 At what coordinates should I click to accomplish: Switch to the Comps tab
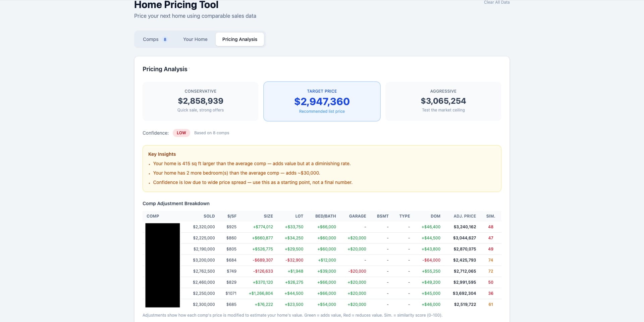point(151,39)
